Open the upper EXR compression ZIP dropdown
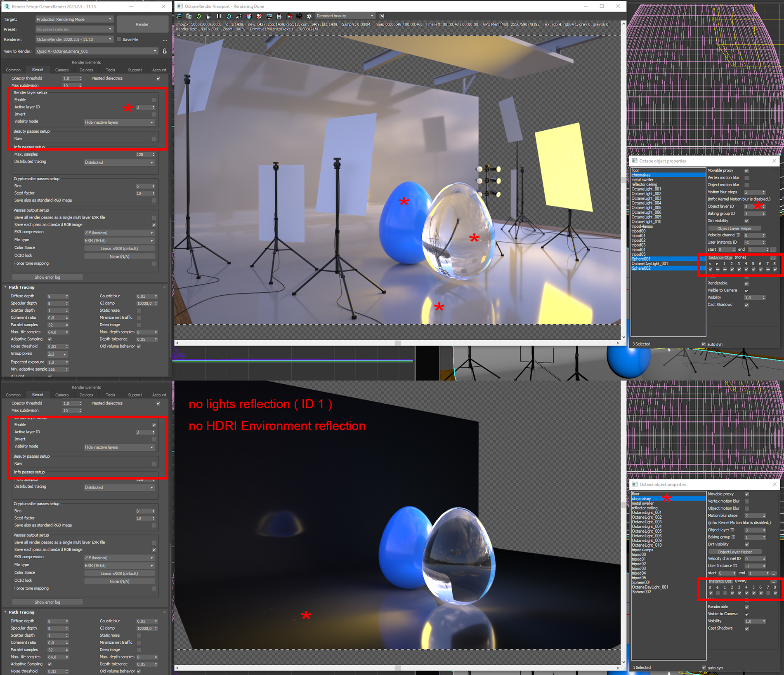Image resolution: width=784 pixels, height=675 pixels. 119,233
